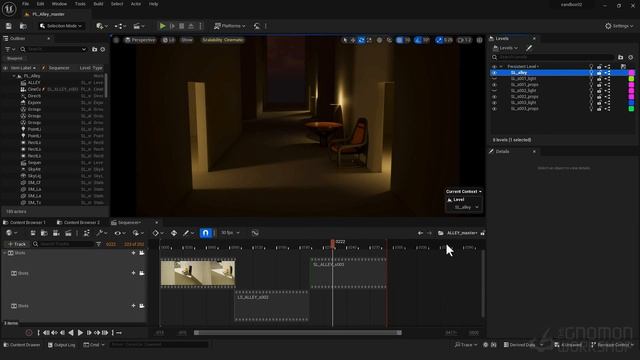
Task: Click the Sequencer find in content browser icon
Action: pyautogui.click(x=44, y=233)
